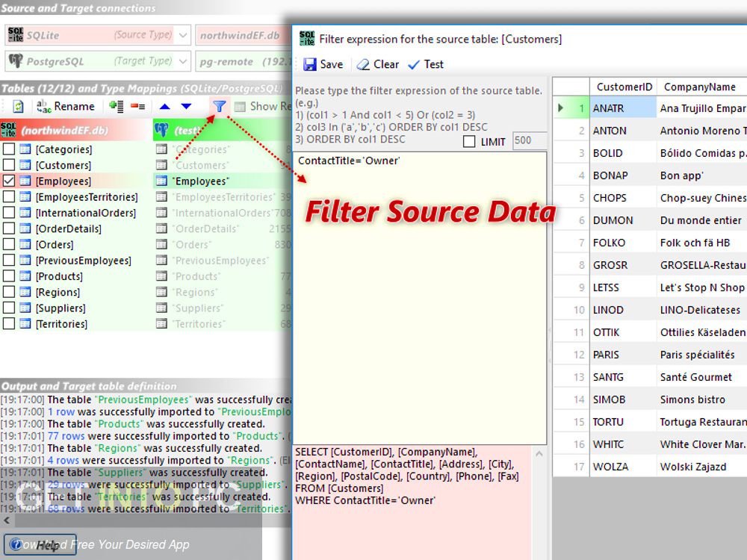Toggle the LIMIT checkbox
Image resolution: width=747 pixels, height=560 pixels.
pyautogui.click(x=469, y=141)
